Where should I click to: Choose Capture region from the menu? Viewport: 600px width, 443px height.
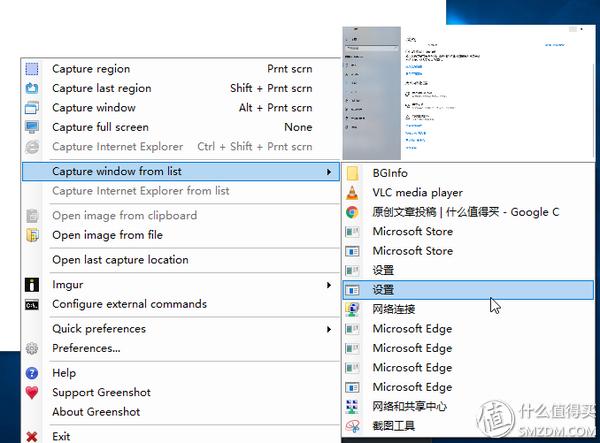pyautogui.click(x=181, y=69)
